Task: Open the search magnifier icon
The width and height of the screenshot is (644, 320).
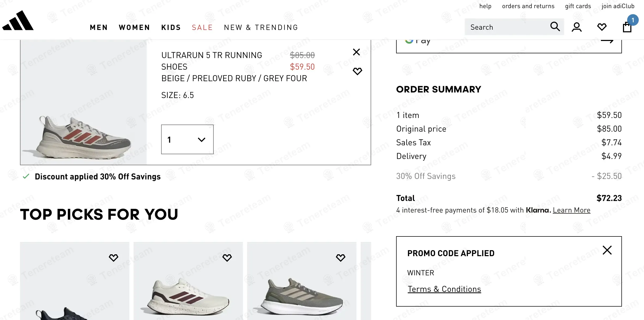Action: 555,27
